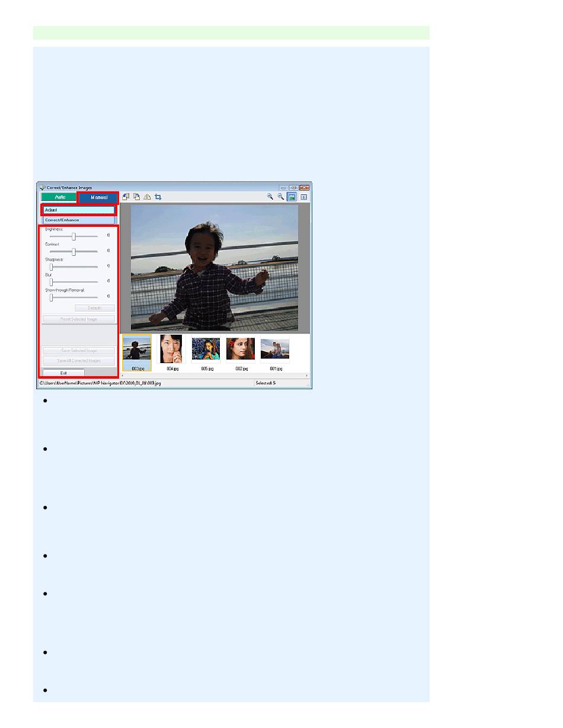Viewport: 563px width, 728px height.
Task: Rotate image right with toolbar icon
Action: point(137,197)
